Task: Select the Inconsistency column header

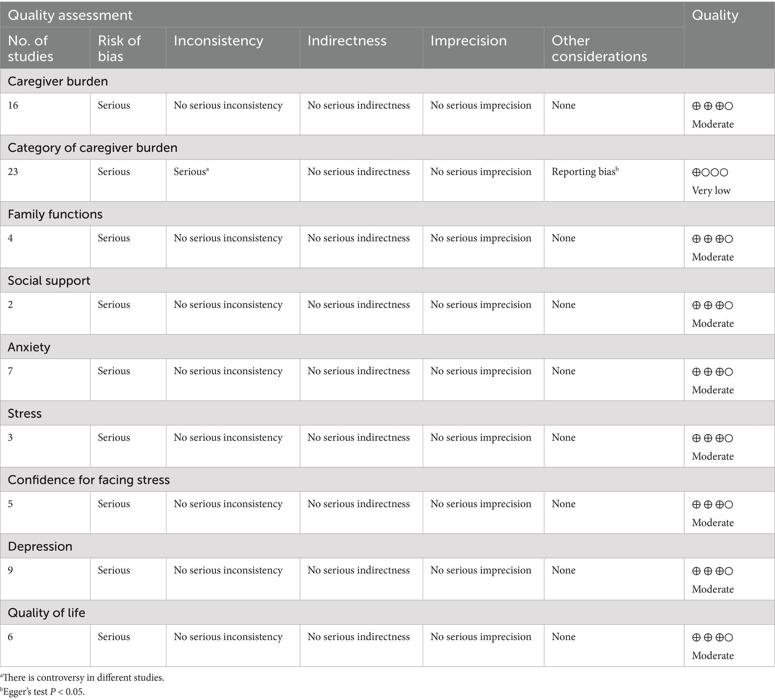Action: point(218,41)
